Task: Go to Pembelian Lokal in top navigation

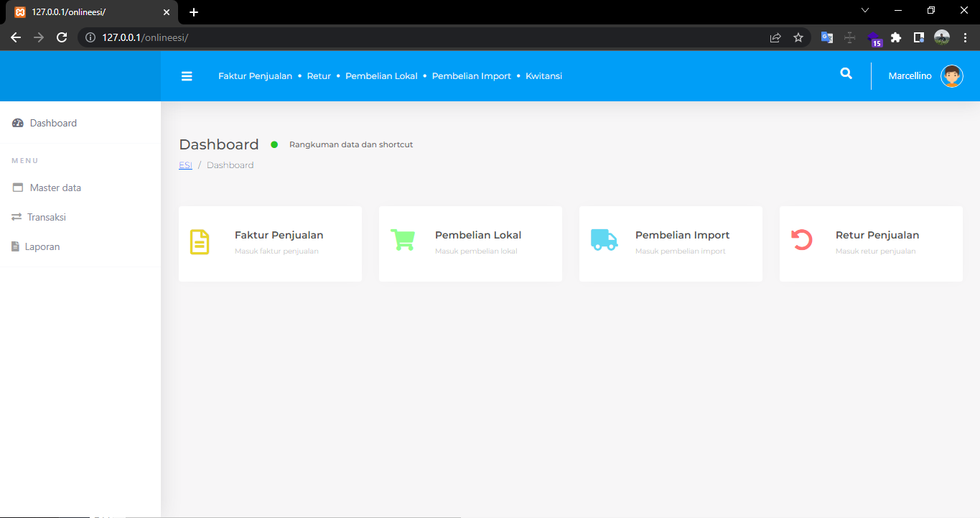Action: 381,76
